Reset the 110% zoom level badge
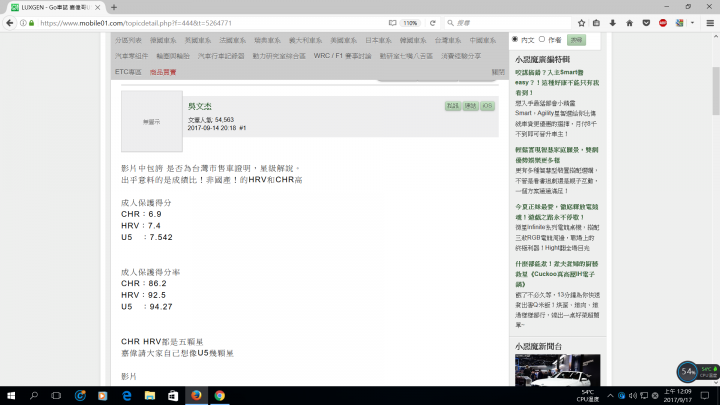The width and height of the screenshot is (720, 405). tap(410, 23)
